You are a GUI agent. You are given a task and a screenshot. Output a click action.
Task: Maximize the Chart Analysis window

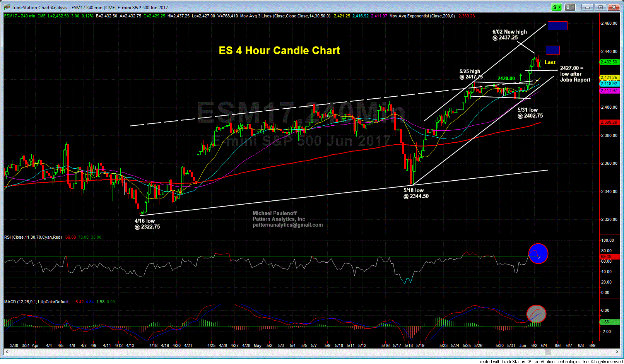coord(601,7)
